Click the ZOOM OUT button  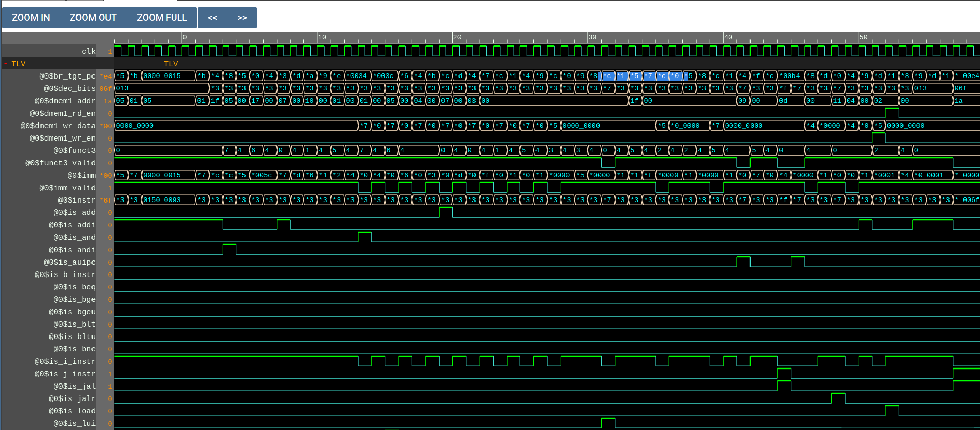click(93, 18)
